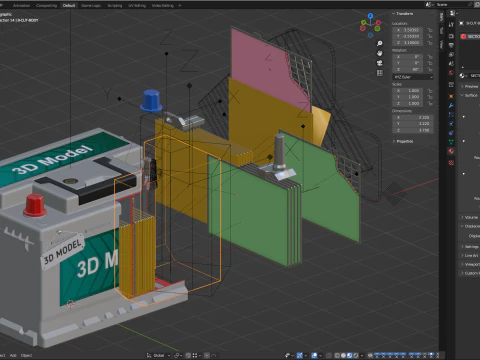
Task: Collapse the Transform panel
Action: point(403,14)
